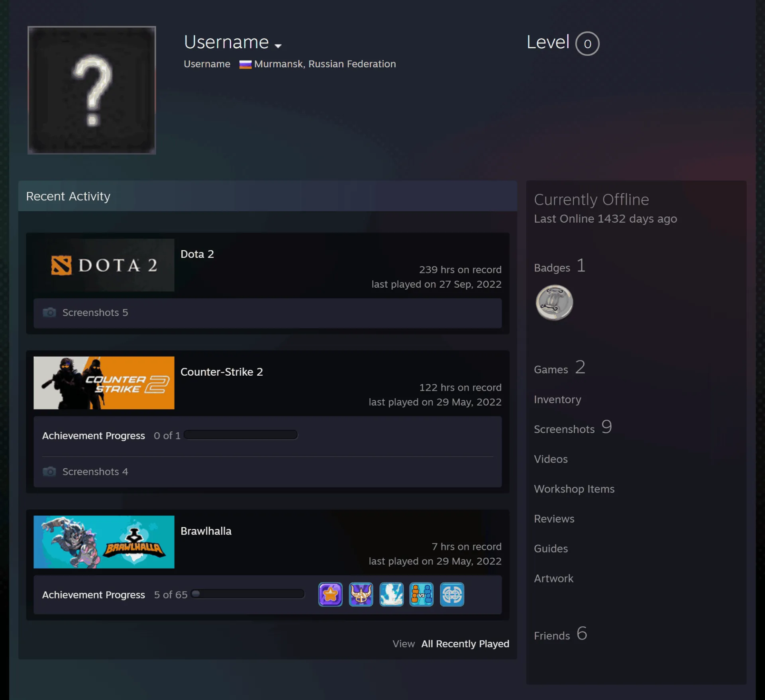
Task: Open the username history dropdown arrow
Action: coord(278,46)
